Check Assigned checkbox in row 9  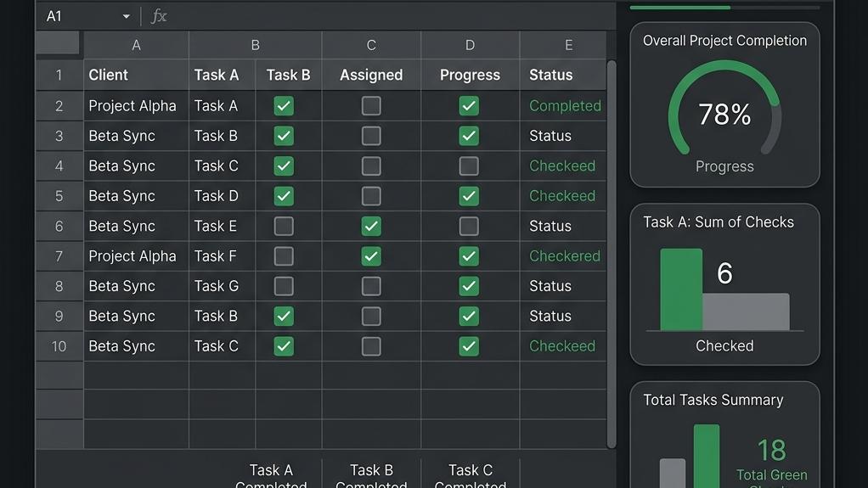(371, 316)
